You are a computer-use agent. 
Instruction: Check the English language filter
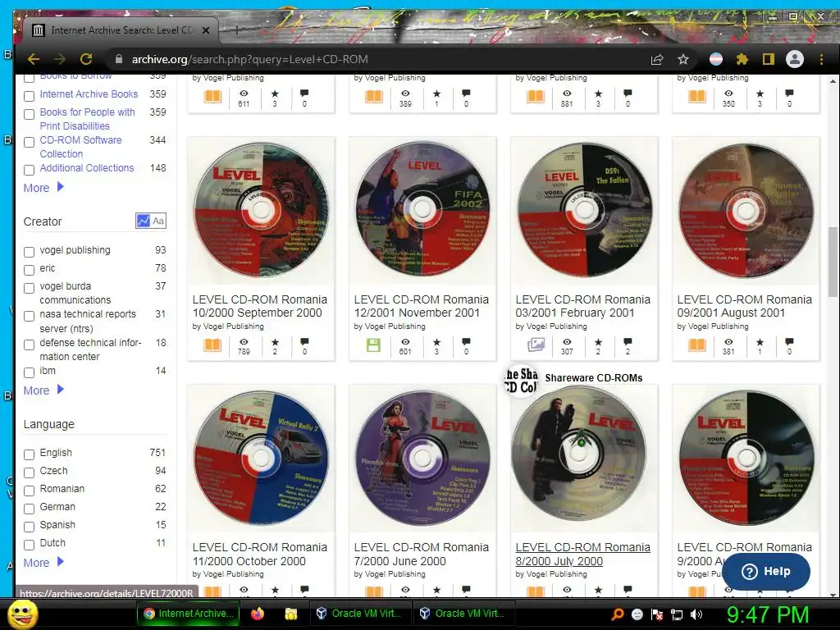[x=30, y=454]
